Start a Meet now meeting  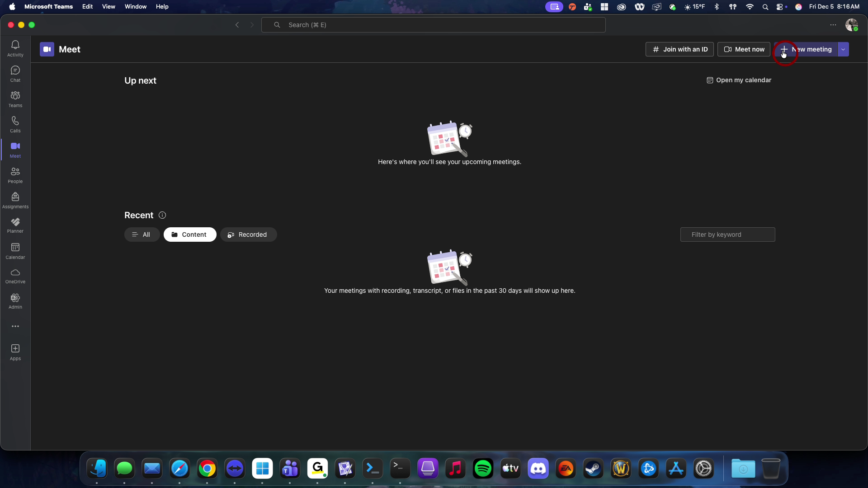point(744,49)
